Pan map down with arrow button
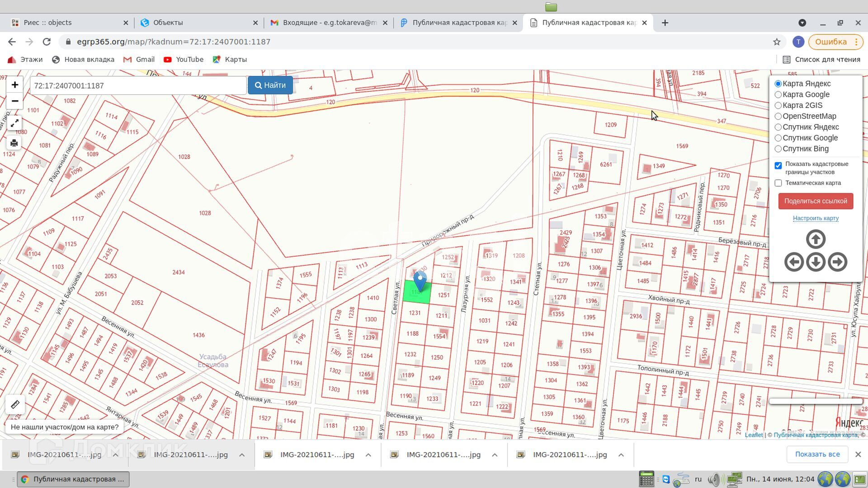Viewport: 868px width, 488px height. tap(816, 262)
